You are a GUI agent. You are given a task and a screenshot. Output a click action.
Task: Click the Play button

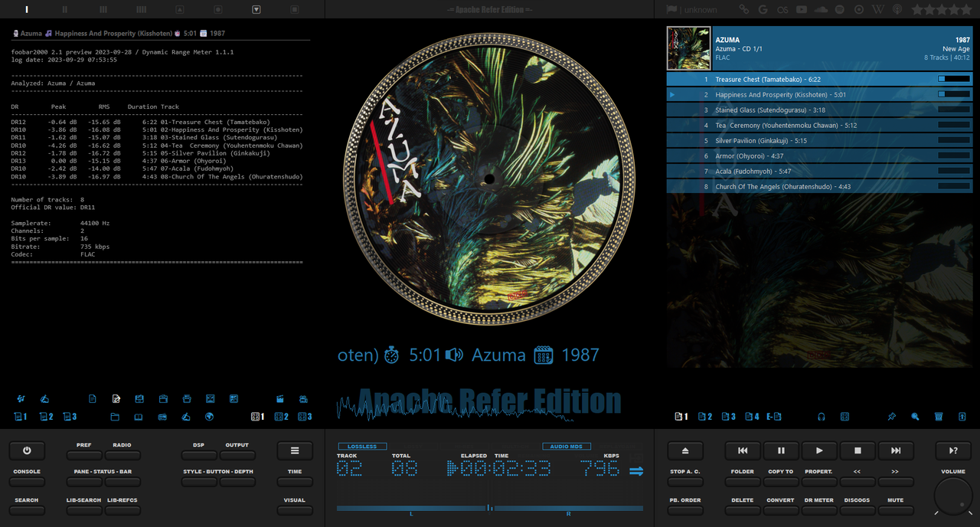click(x=819, y=451)
